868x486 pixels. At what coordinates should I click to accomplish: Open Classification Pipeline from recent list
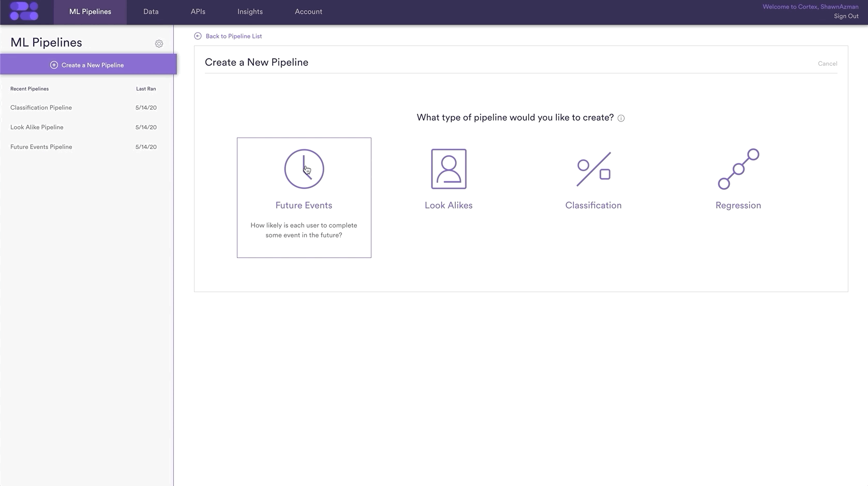pos(41,108)
